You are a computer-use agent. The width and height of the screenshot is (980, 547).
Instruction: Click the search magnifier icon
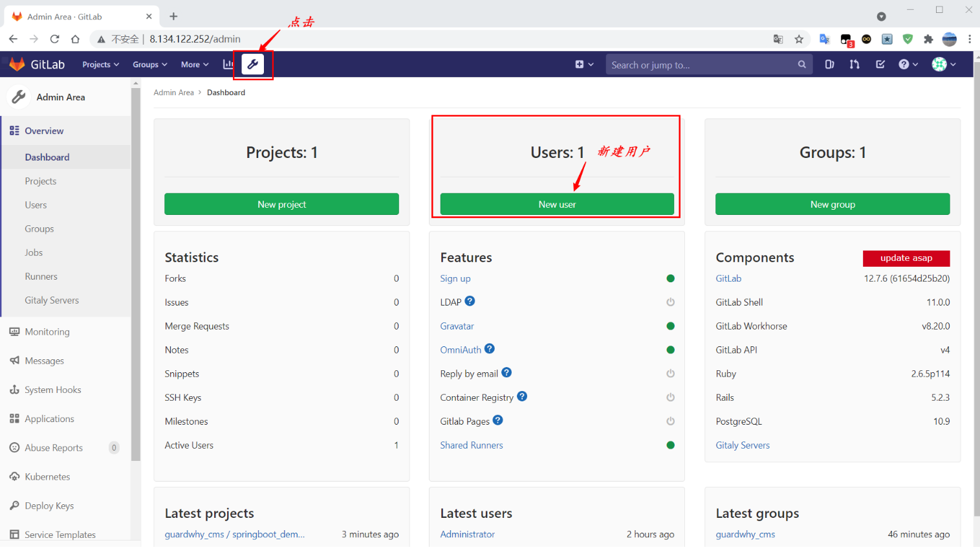(x=802, y=64)
